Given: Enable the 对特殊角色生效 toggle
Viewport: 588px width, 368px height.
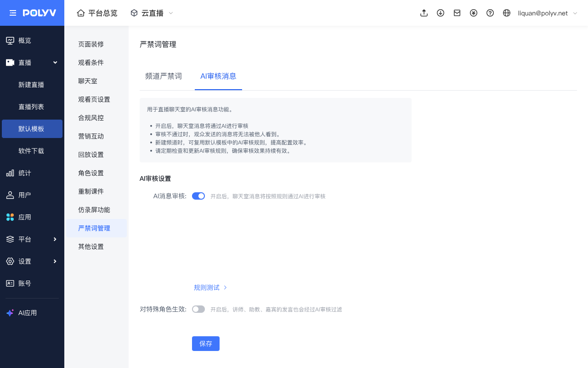Looking at the screenshot, I should click(x=198, y=309).
